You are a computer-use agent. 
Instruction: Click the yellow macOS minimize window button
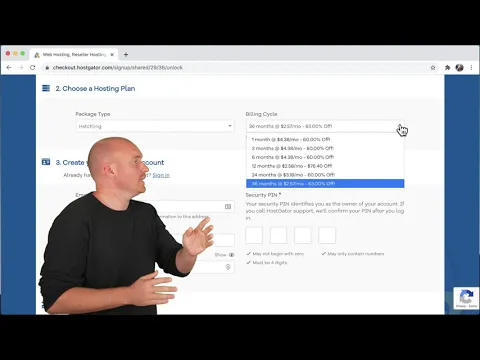click(15, 53)
